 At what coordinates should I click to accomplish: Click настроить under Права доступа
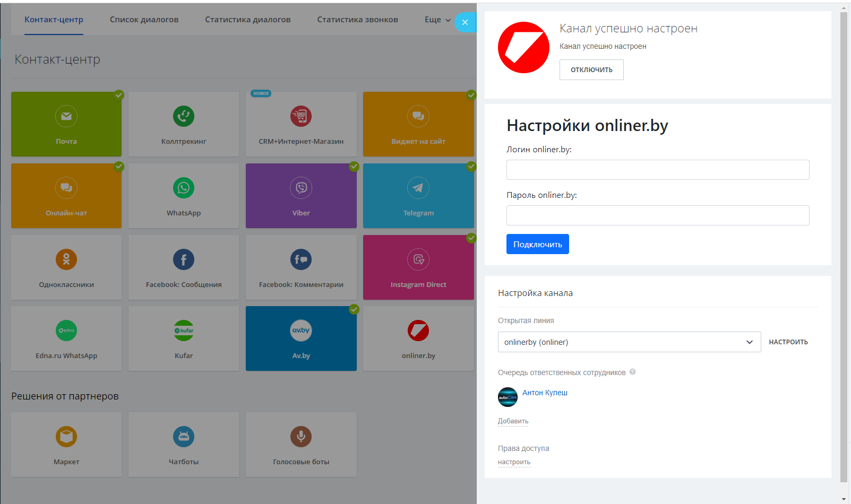click(x=514, y=462)
